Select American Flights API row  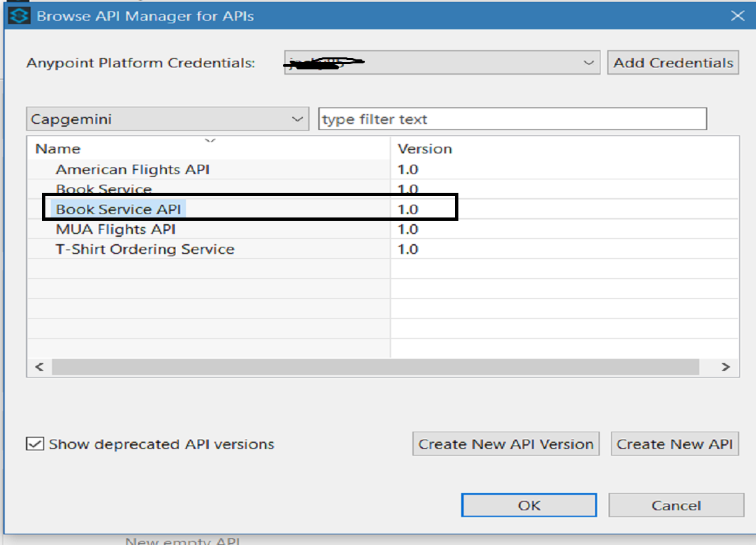(x=132, y=169)
